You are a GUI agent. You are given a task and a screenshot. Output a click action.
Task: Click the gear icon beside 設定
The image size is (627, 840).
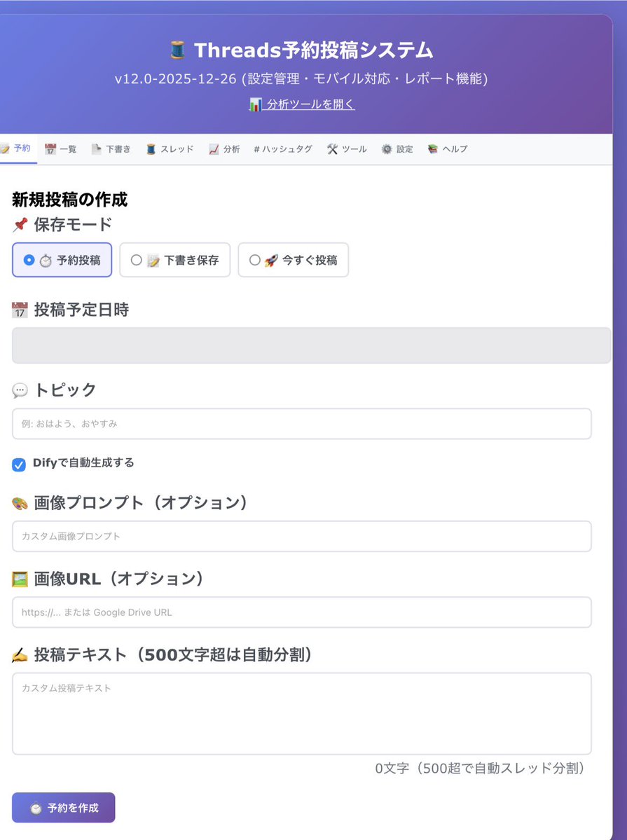[x=387, y=149]
